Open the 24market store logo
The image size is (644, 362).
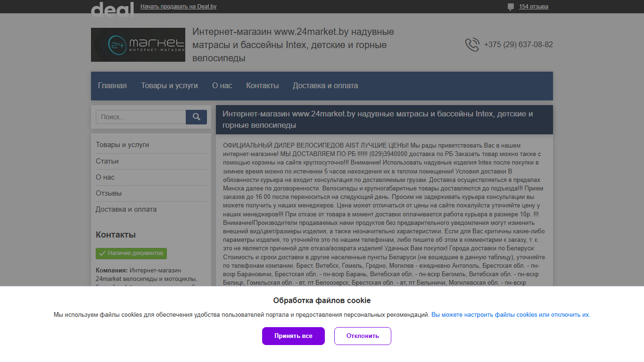tap(138, 45)
